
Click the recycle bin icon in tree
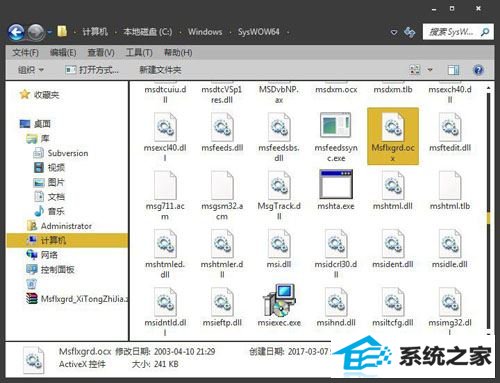pyautogui.click(x=32, y=284)
